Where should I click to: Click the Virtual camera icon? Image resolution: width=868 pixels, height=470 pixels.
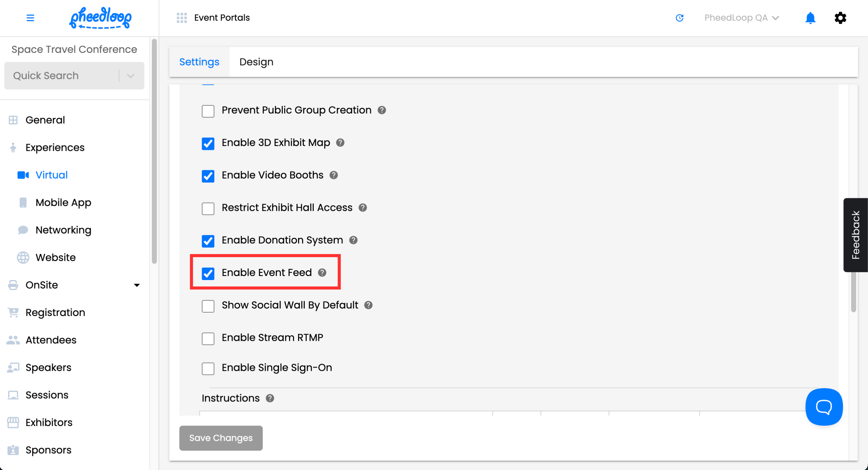(23, 175)
